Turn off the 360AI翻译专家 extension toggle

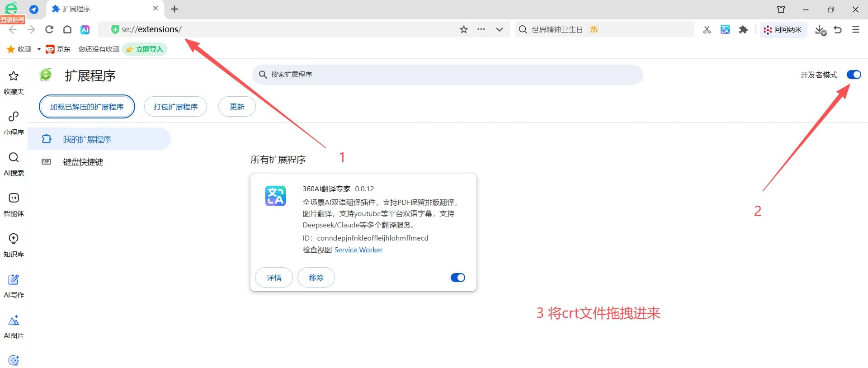click(x=458, y=278)
